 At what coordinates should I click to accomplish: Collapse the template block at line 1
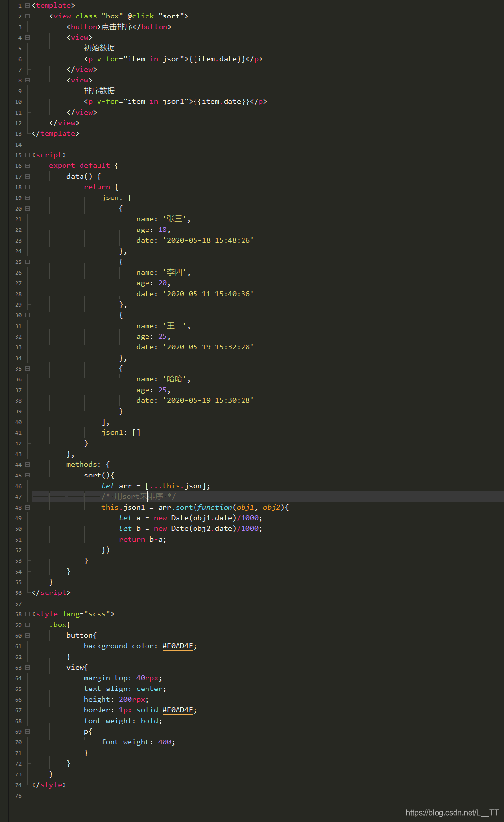click(27, 5)
